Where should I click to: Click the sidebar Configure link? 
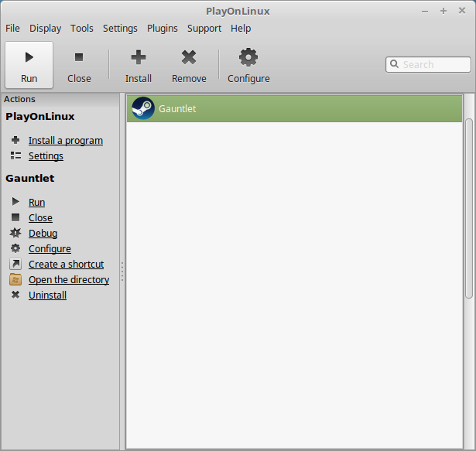click(x=50, y=248)
